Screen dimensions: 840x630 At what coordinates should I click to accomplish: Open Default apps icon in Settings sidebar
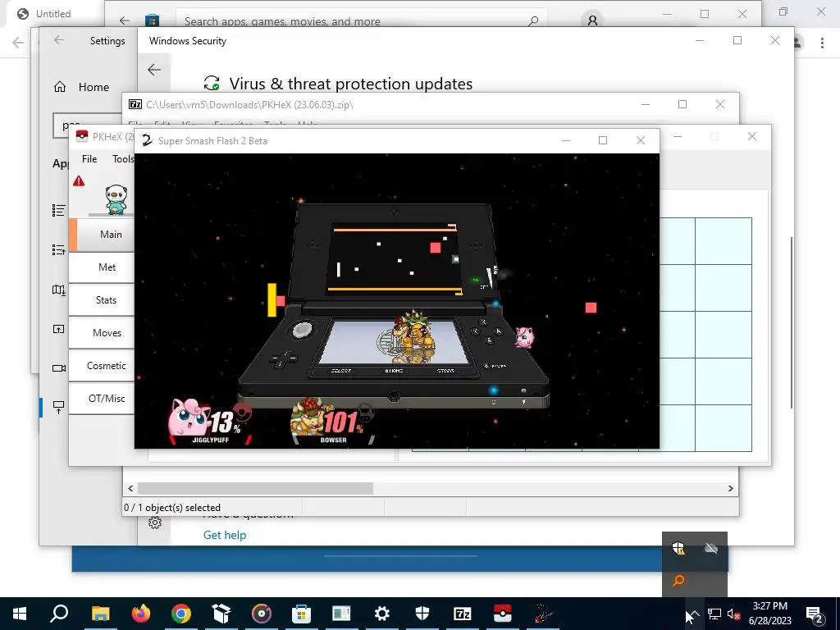point(59,249)
